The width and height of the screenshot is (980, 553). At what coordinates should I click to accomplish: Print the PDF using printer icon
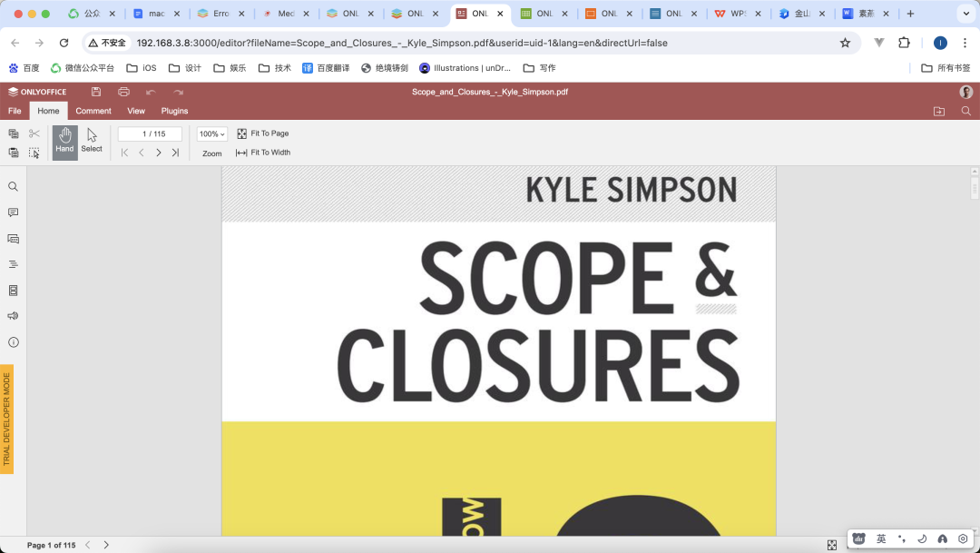pyautogui.click(x=123, y=92)
